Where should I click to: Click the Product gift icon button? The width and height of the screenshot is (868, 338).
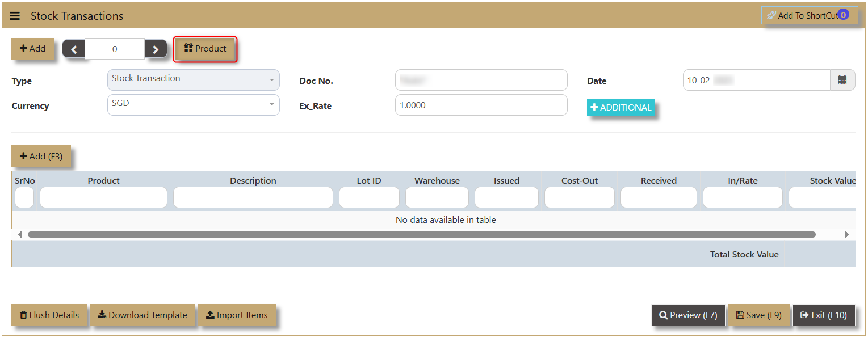click(x=205, y=49)
